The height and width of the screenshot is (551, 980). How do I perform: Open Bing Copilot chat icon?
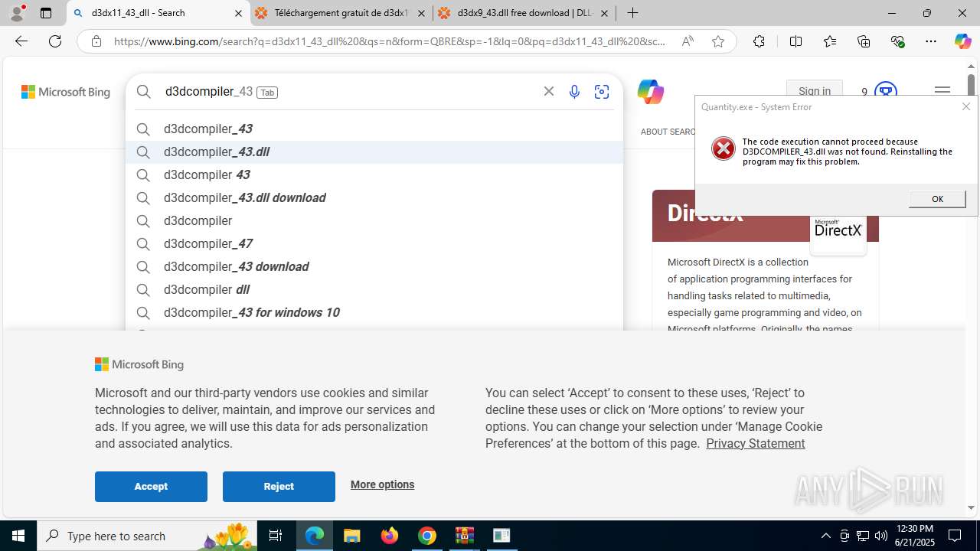650,92
